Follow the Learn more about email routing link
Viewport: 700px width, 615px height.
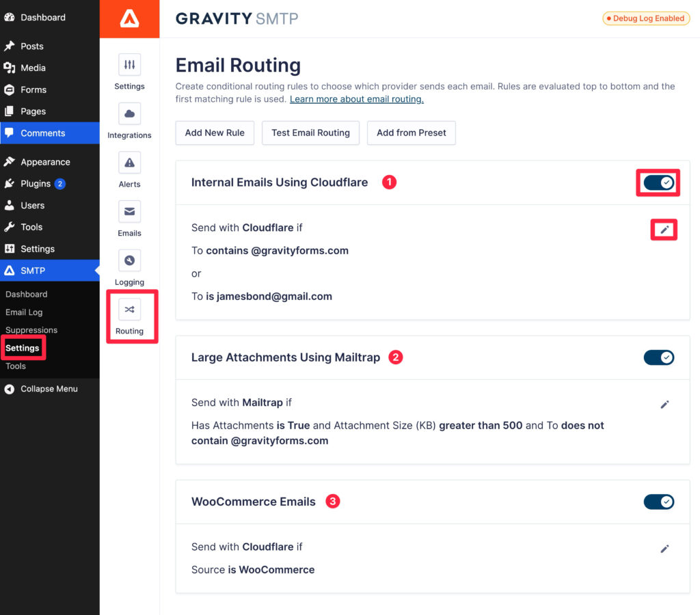click(357, 99)
